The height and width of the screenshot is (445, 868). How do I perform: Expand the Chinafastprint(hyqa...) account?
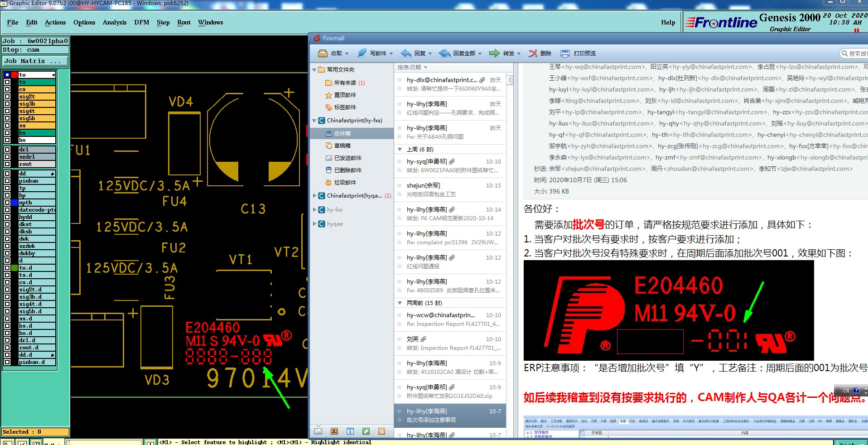314,196
